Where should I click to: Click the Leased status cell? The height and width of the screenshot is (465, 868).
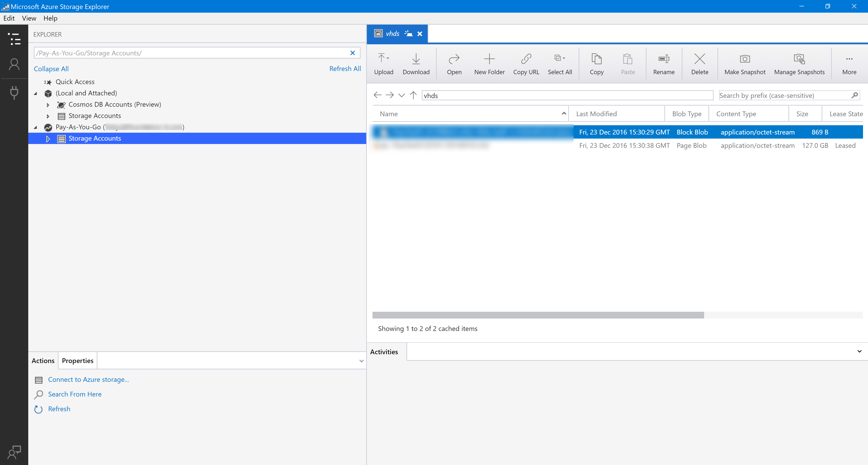845,146
